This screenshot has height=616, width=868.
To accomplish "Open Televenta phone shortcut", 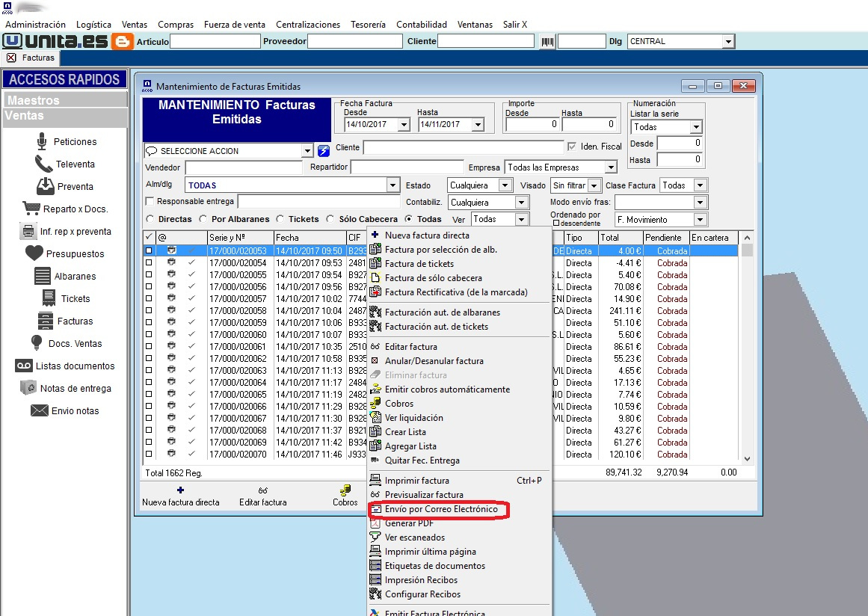I will 43,164.
